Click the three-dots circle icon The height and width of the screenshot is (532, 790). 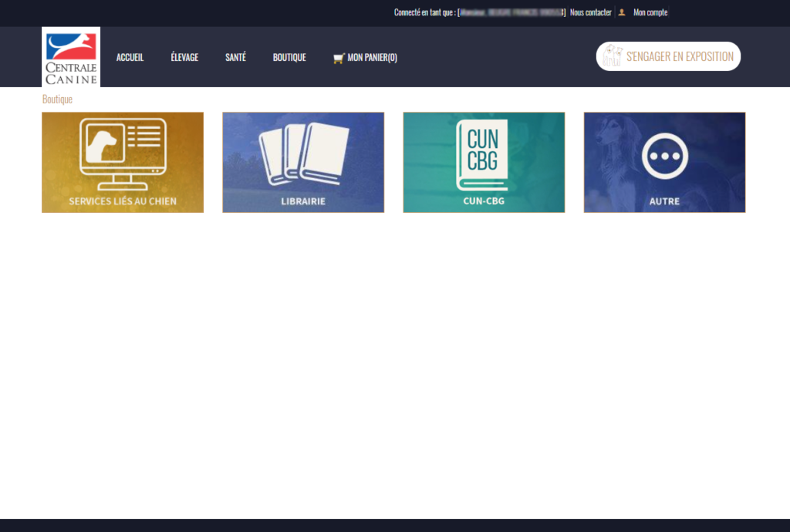pyautogui.click(x=664, y=156)
